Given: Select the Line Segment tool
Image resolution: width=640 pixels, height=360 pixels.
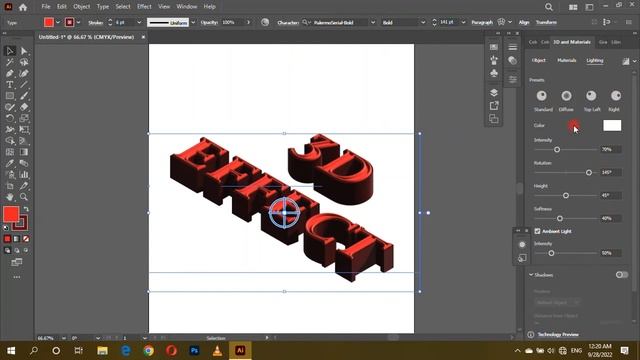Looking at the screenshot, I should click(x=24, y=84).
